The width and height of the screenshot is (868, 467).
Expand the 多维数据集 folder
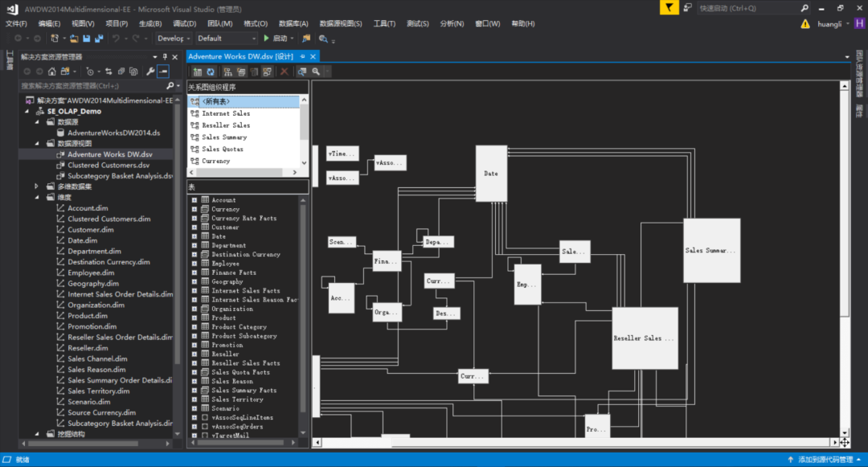click(37, 186)
